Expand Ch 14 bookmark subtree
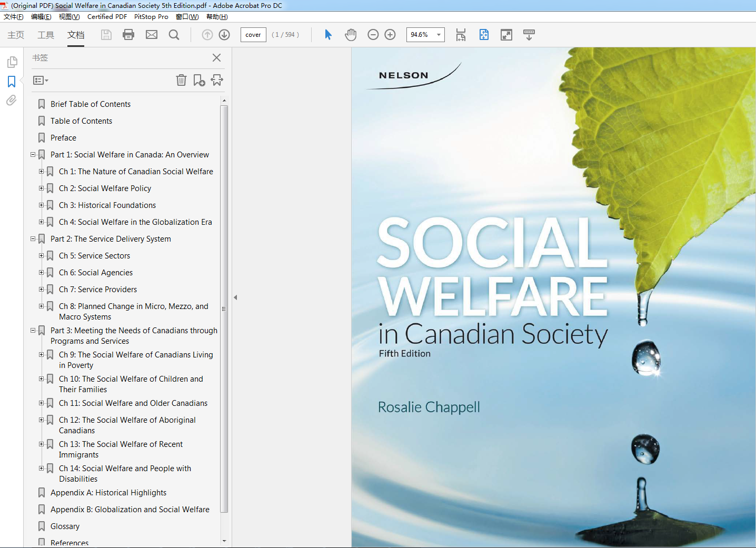The width and height of the screenshot is (756, 548). (41, 469)
